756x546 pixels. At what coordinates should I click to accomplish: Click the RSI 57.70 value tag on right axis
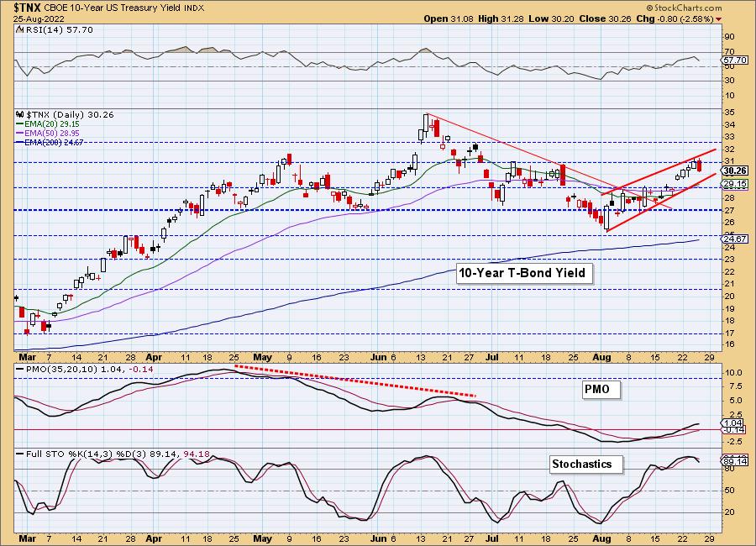735,60
